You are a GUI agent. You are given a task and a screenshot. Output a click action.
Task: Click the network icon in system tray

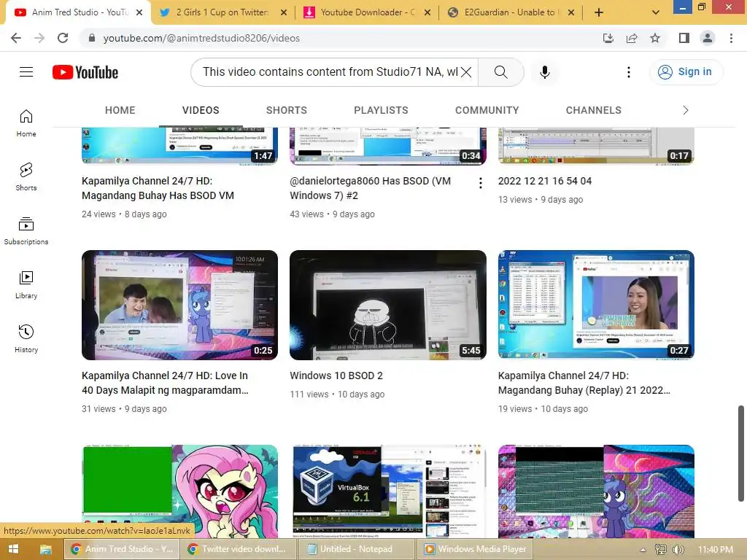point(661,550)
